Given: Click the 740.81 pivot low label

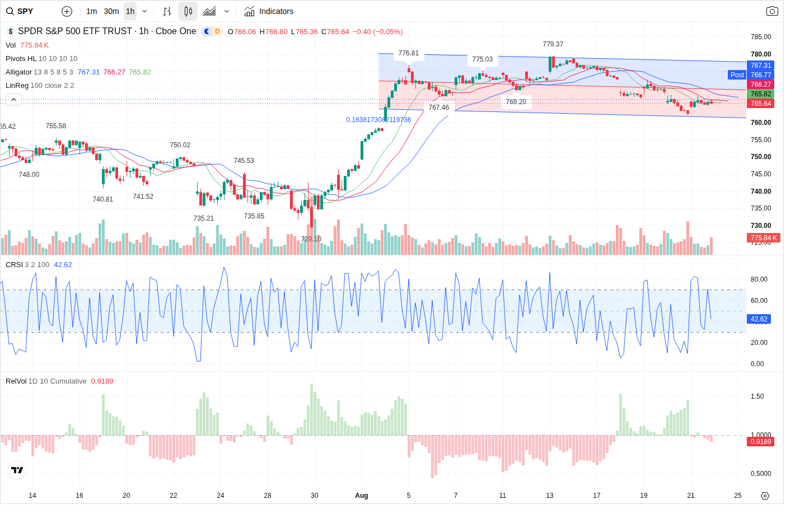Looking at the screenshot, I should (x=103, y=199).
